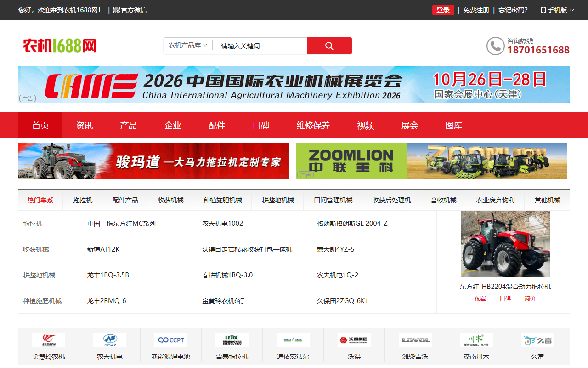Open 农夫机电1002 link
Screen dimensions: 588x368
coord(222,224)
